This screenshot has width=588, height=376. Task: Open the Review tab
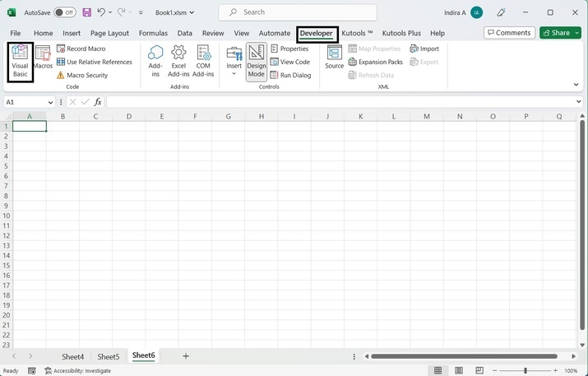[x=213, y=33]
